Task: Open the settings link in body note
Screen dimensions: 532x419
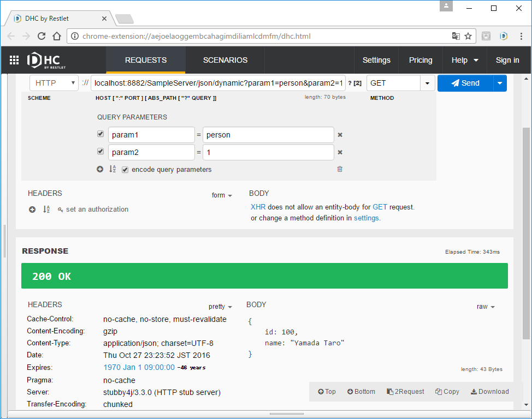Action: (x=366, y=218)
